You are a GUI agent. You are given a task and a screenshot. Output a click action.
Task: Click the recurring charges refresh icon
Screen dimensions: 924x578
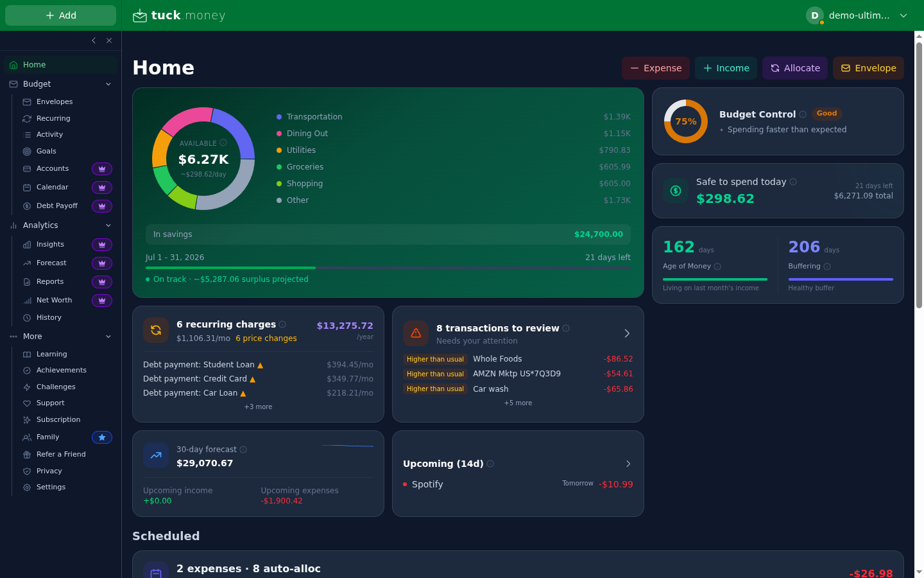pyautogui.click(x=156, y=330)
